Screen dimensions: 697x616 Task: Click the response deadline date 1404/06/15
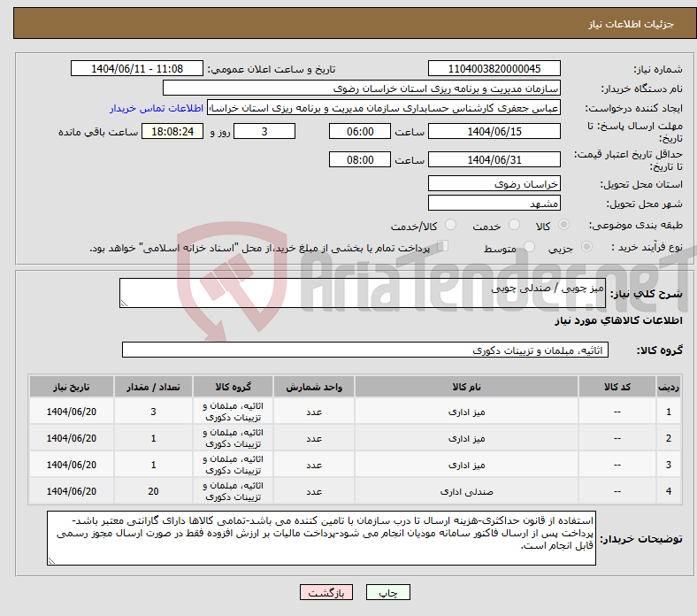tap(494, 132)
